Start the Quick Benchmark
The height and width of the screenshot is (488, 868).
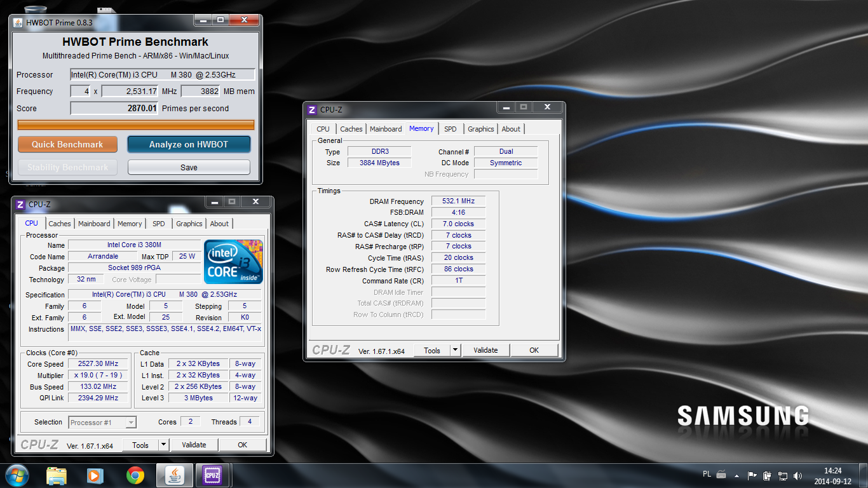[x=67, y=144]
